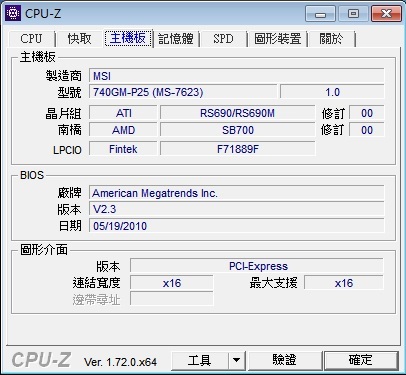Click the chipset revision 00 in 晶片組 row
The height and width of the screenshot is (375, 406).
pos(367,113)
